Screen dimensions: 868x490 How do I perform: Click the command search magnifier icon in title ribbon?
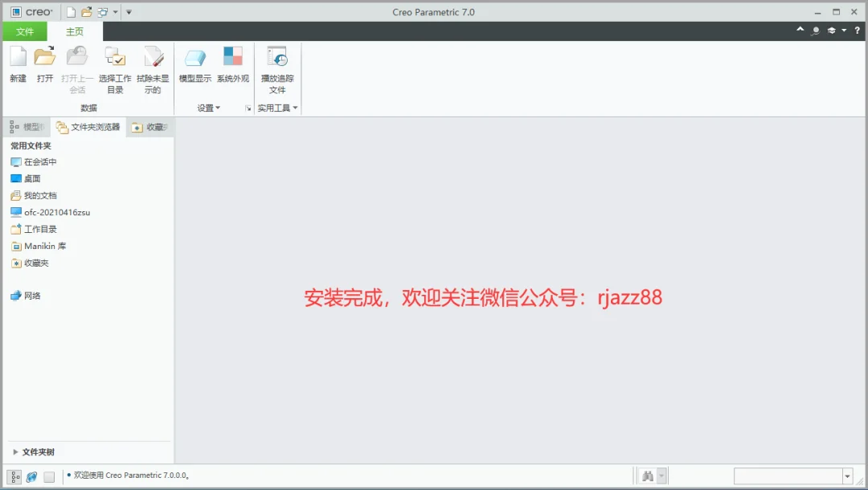816,31
